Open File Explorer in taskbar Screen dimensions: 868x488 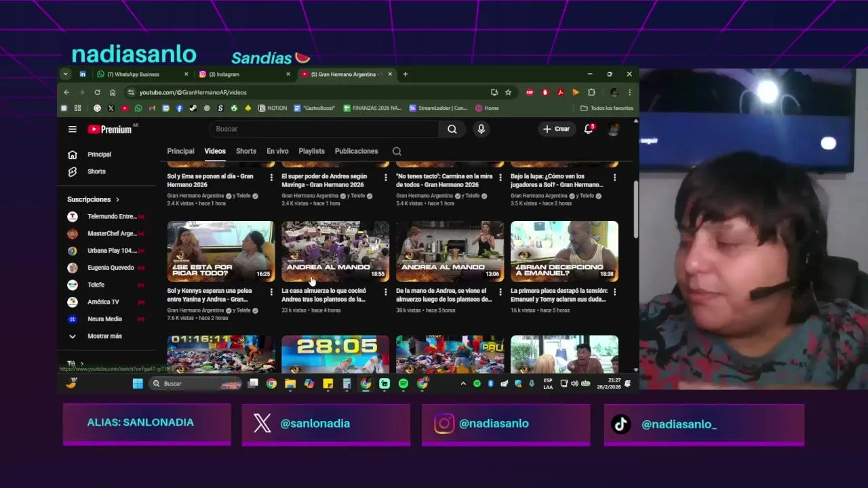click(290, 384)
